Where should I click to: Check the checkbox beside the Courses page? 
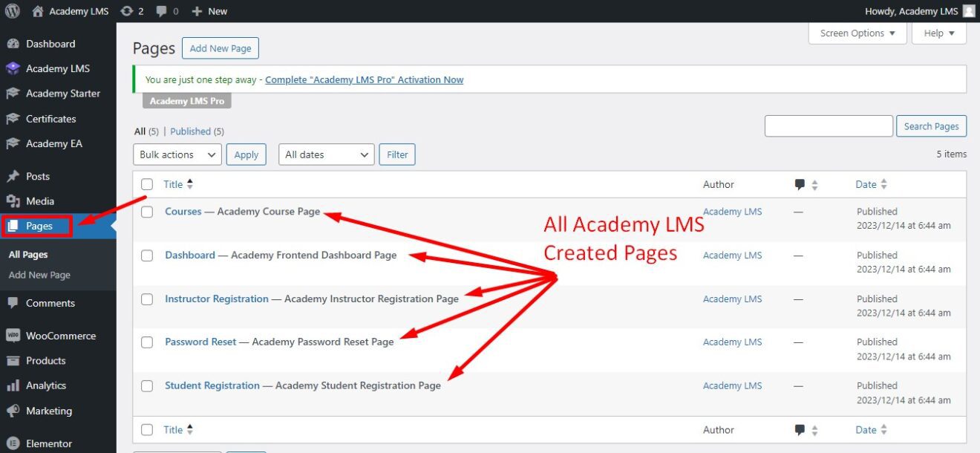pos(146,212)
